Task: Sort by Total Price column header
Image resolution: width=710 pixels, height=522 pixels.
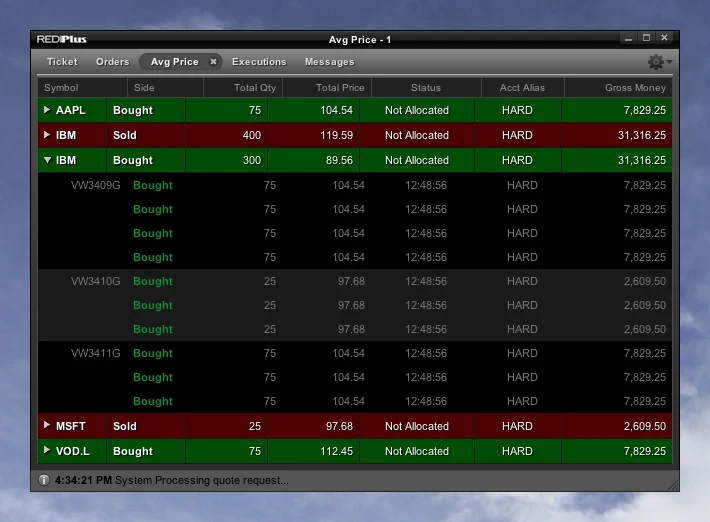Action: 327,88
